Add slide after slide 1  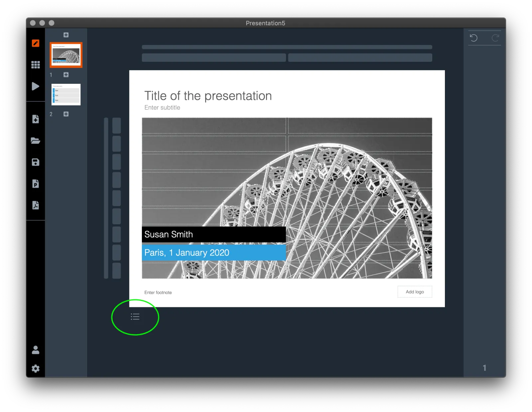pos(66,74)
